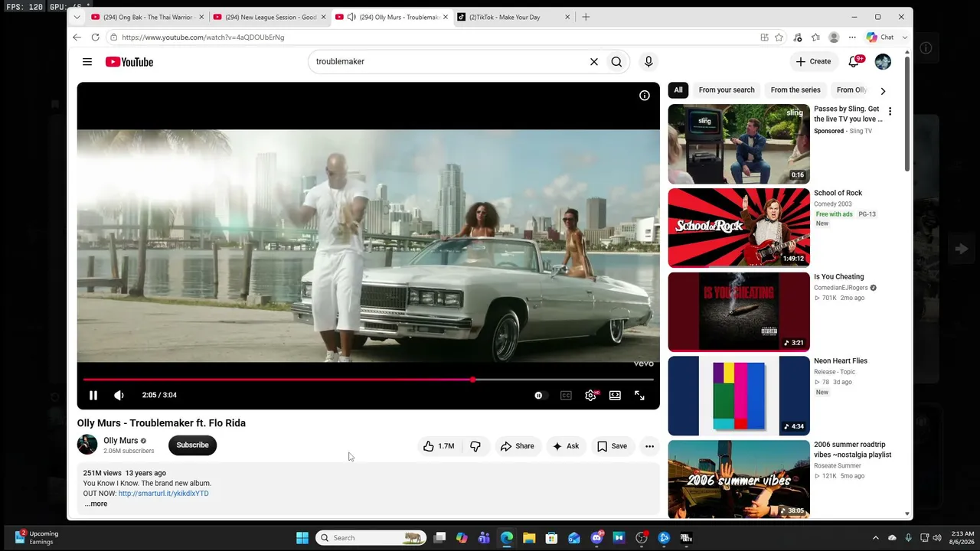Bookmark this page with the star
This screenshot has width=980, height=551.
pos(779,37)
